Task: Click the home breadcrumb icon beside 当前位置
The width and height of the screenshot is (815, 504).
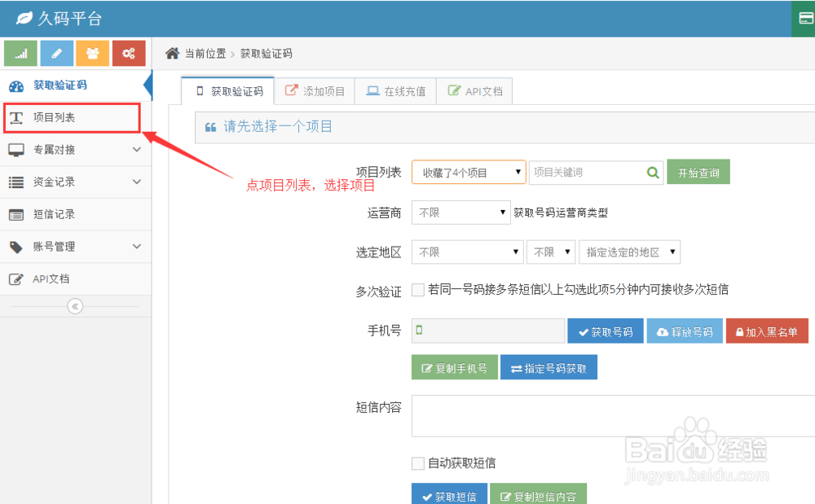Action: pos(171,52)
